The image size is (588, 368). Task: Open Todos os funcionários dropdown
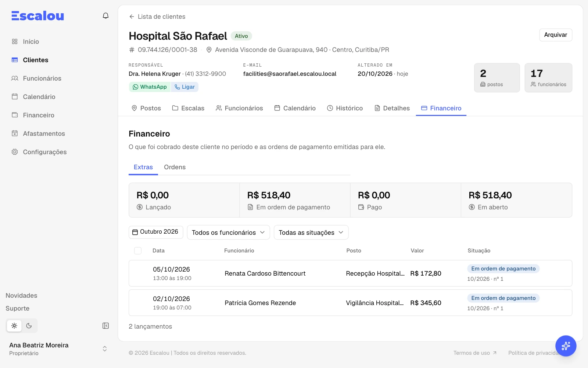pos(228,232)
